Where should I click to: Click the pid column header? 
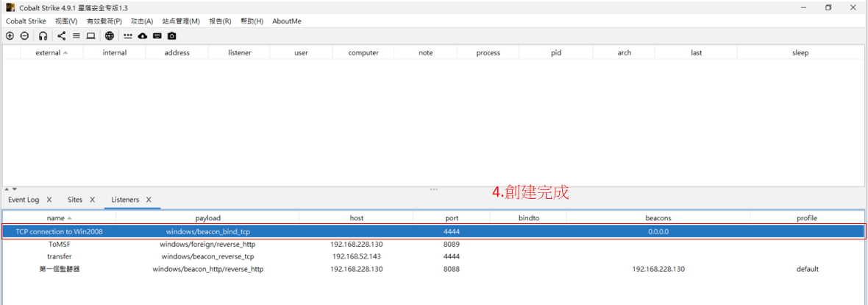coord(556,53)
